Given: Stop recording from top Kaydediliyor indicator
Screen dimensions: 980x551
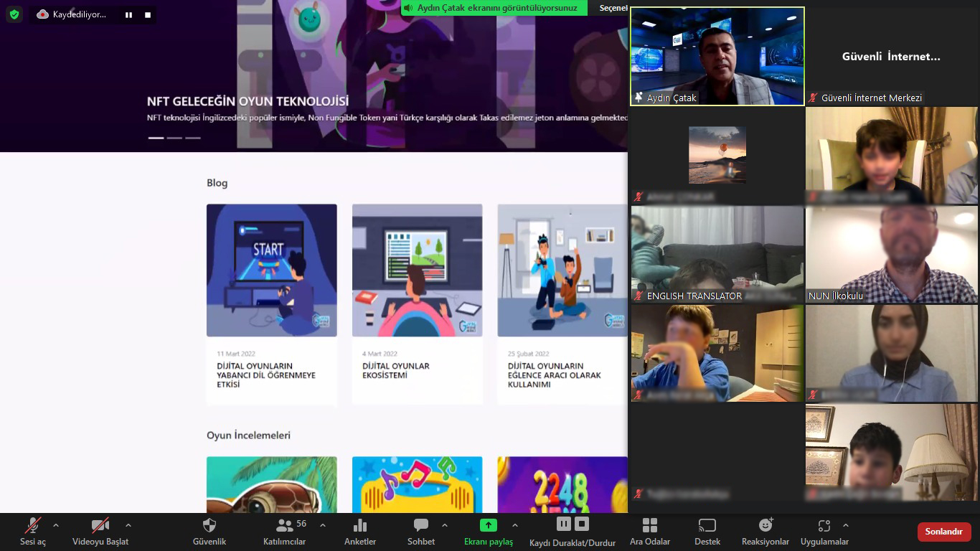Looking at the screenshot, I should coord(148,14).
